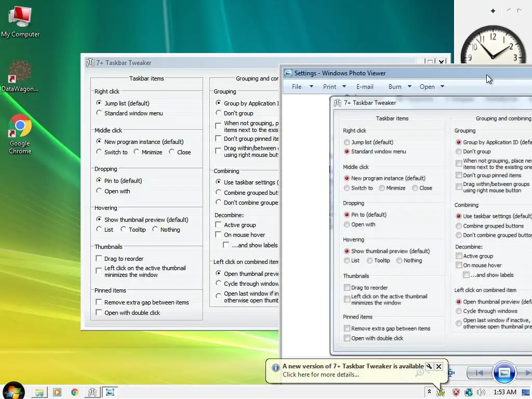532x399 pixels.
Task: Click E-mail in Photo Viewer toolbar
Action: click(x=365, y=87)
